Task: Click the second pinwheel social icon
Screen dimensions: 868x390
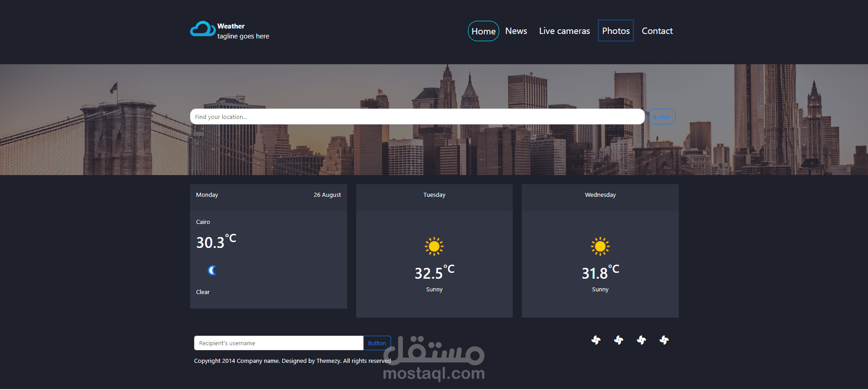Action: (619, 340)
